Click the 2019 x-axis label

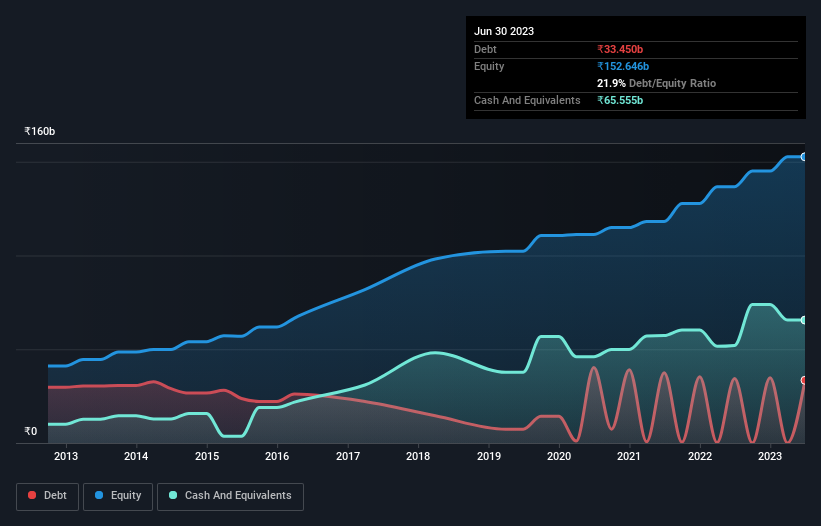(x=489, y=456)
